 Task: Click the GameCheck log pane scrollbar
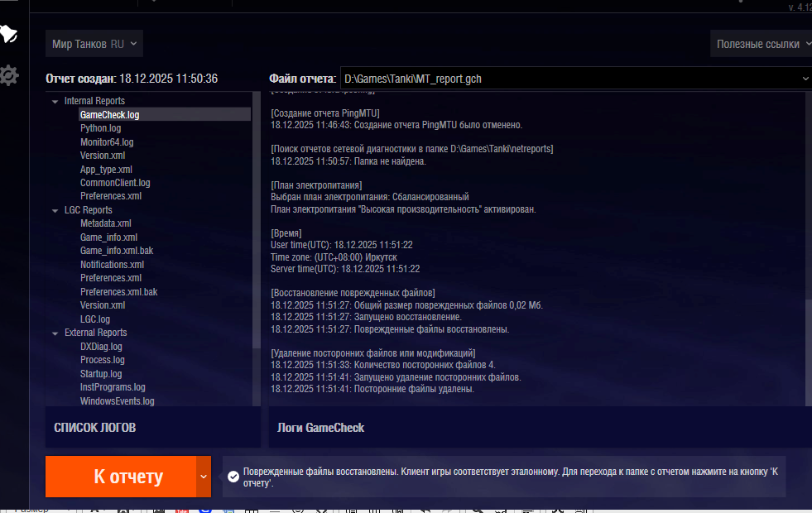(x=809, y=352)
